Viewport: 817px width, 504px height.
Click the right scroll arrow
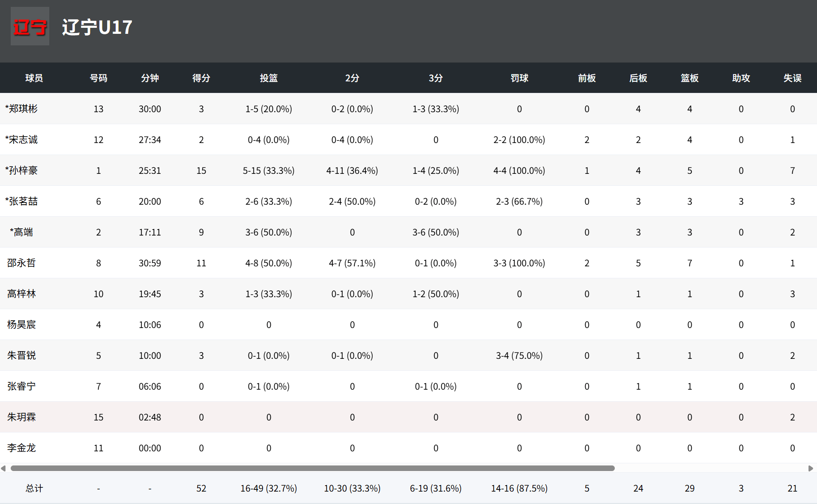click(x=810, y=468)
